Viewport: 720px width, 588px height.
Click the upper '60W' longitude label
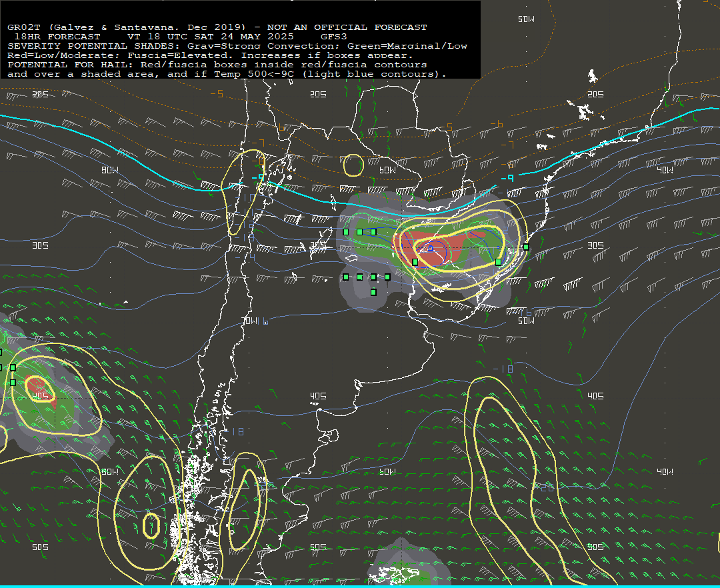pyautogui.click(x=387, y=170)
